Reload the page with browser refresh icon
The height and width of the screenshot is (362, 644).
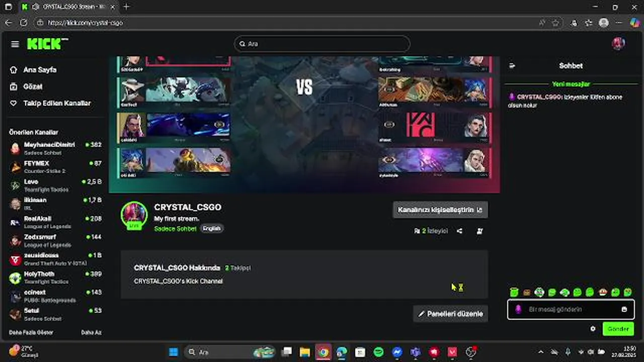(24, 23)
